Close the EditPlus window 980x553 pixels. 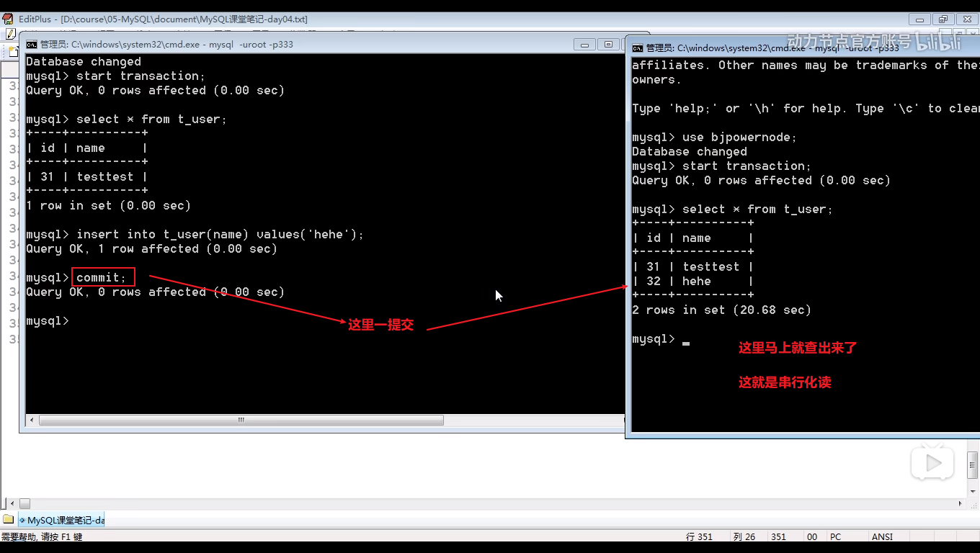click(x=966, y=19)
